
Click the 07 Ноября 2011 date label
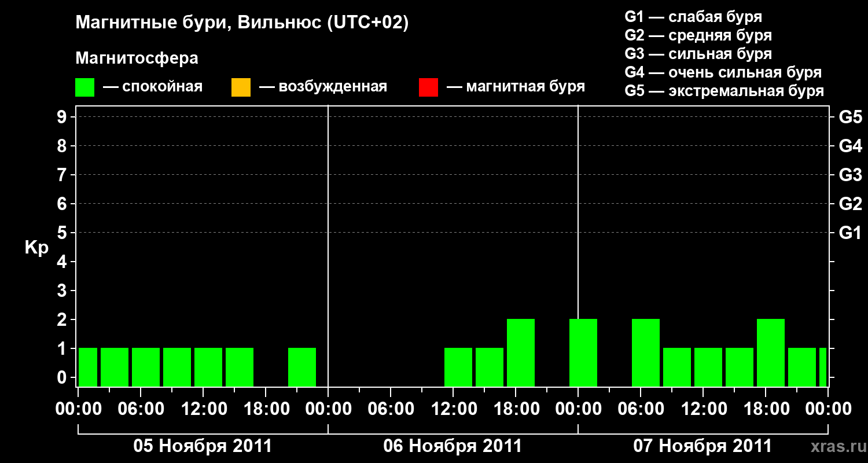point(703,446)
